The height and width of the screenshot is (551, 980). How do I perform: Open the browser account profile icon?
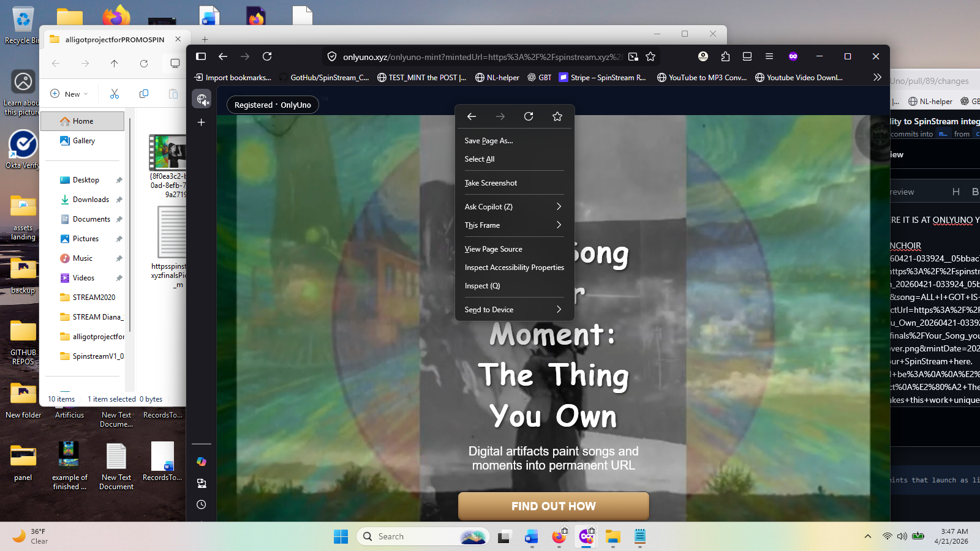pyautogui.click(x=703, y=56)
